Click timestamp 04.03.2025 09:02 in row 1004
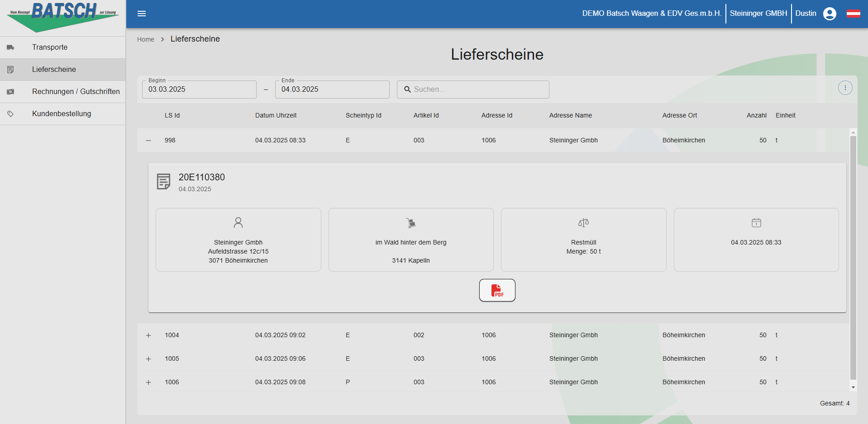This screenshot has width=868, height=424. (280, 335)
